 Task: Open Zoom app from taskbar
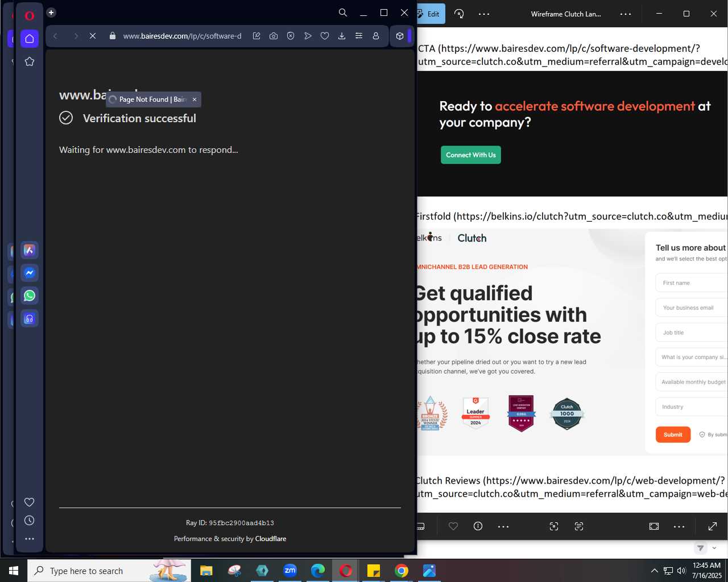290,571
